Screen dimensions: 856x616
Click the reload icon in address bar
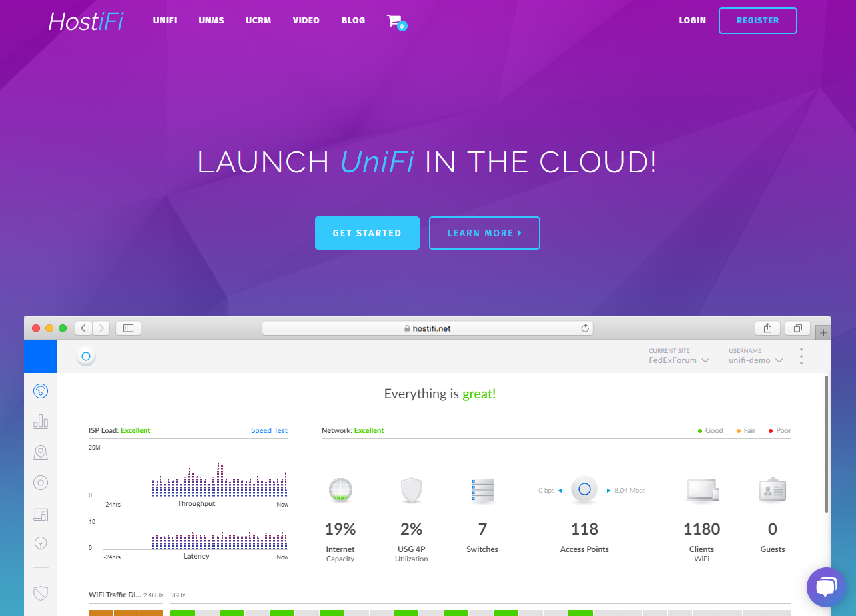(x=585, y=328)
